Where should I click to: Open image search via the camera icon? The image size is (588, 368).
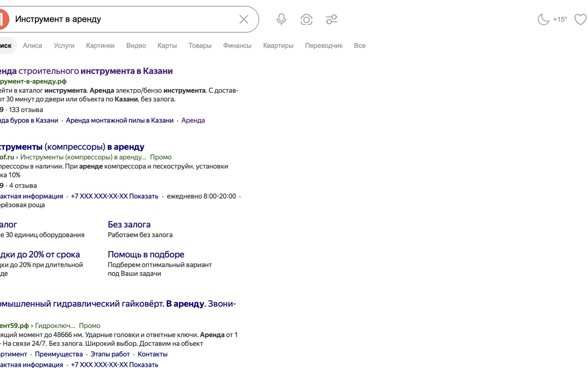click(306, 19)
